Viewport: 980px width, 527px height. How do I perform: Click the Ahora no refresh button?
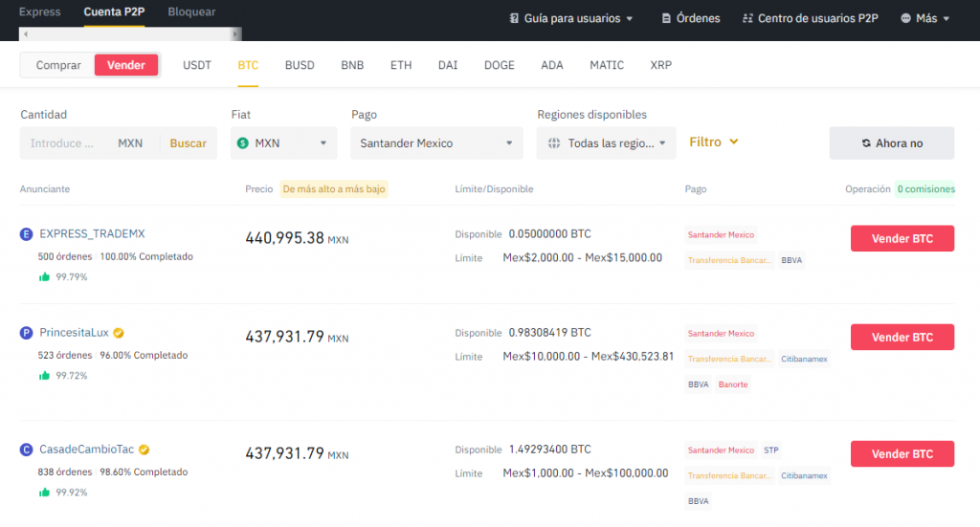pyautogui.click(x=891, y=143)
